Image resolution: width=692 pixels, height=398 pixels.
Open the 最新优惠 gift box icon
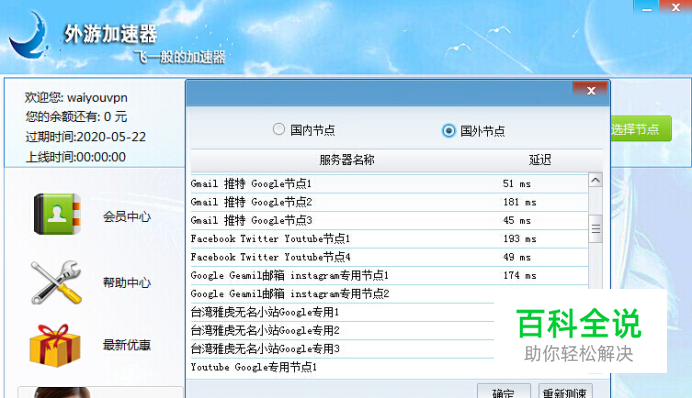[55, 345]
